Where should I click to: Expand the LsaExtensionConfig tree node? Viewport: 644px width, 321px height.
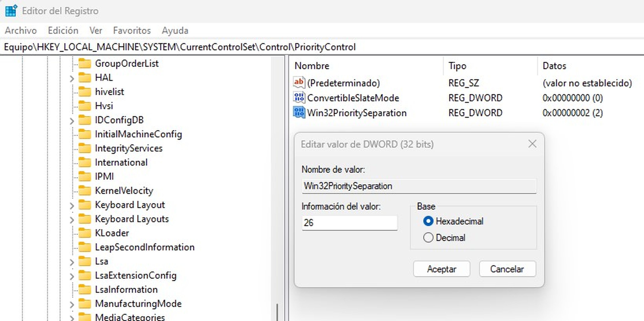click(72, 276)
